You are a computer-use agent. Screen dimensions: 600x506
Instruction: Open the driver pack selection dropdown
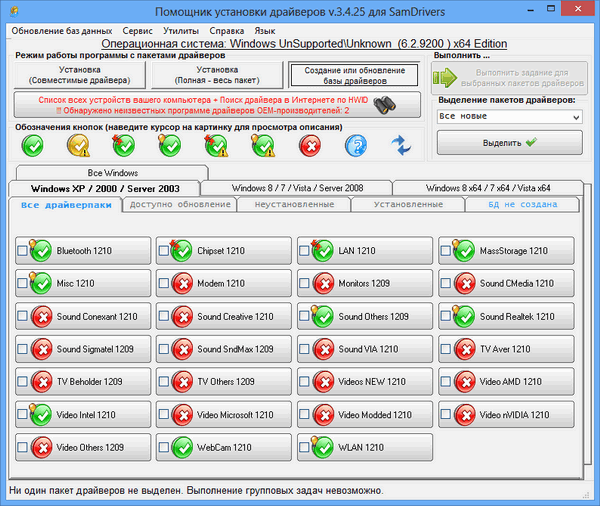(x=509, y=116)
